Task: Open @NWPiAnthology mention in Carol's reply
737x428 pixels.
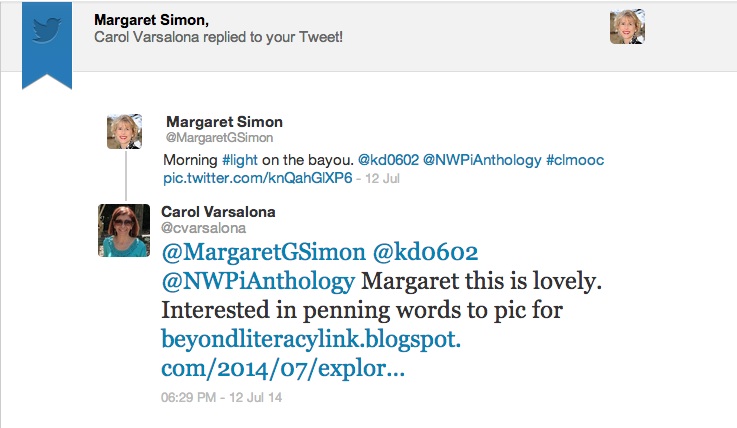Action: pos(258,282)
